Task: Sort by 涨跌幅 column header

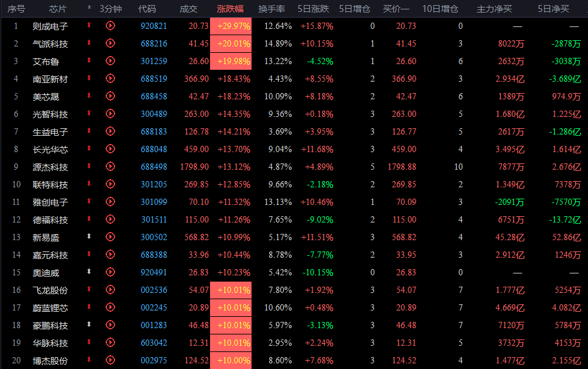Action: pyautogui.click(x=230, y=9)
